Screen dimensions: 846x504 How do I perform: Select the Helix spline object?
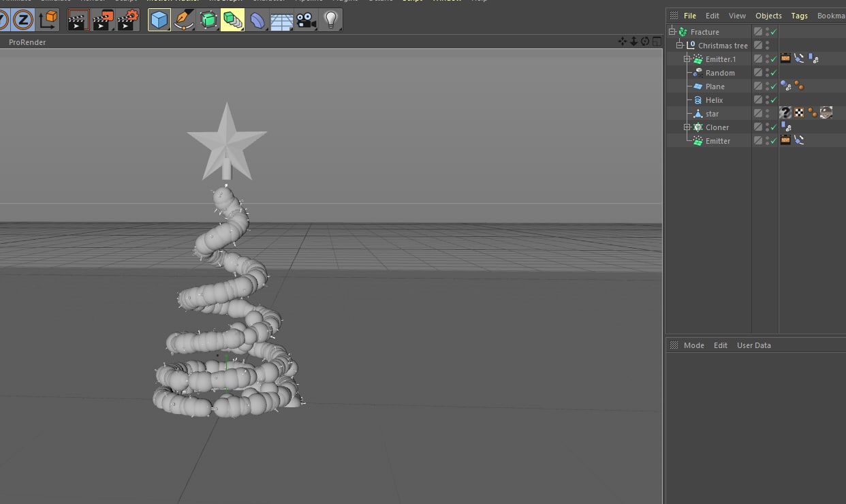click(x=715, y=100)
